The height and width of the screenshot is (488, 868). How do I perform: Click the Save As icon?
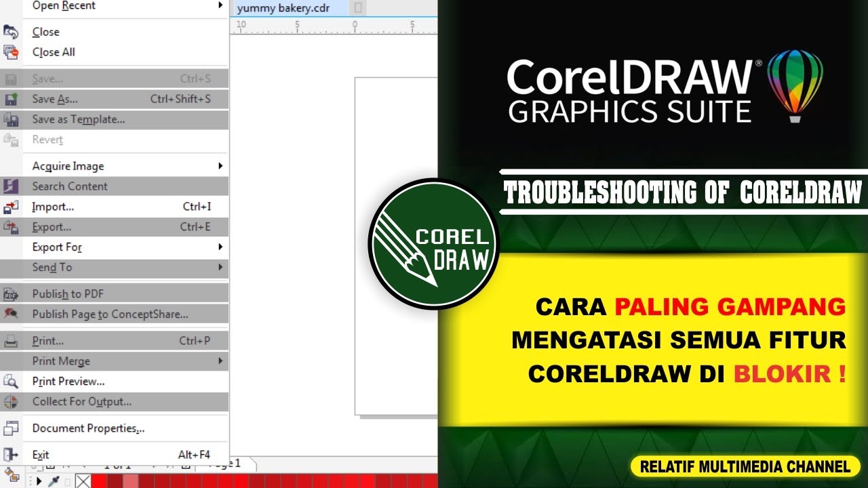(x=11, y=100)
